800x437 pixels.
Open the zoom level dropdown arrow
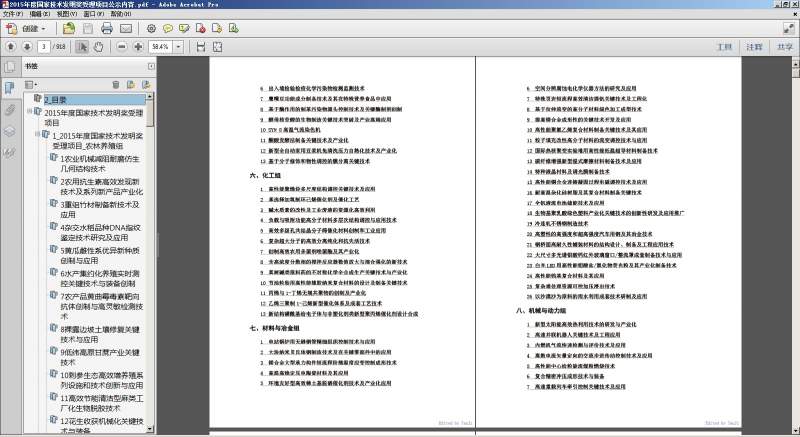(178, 47)
